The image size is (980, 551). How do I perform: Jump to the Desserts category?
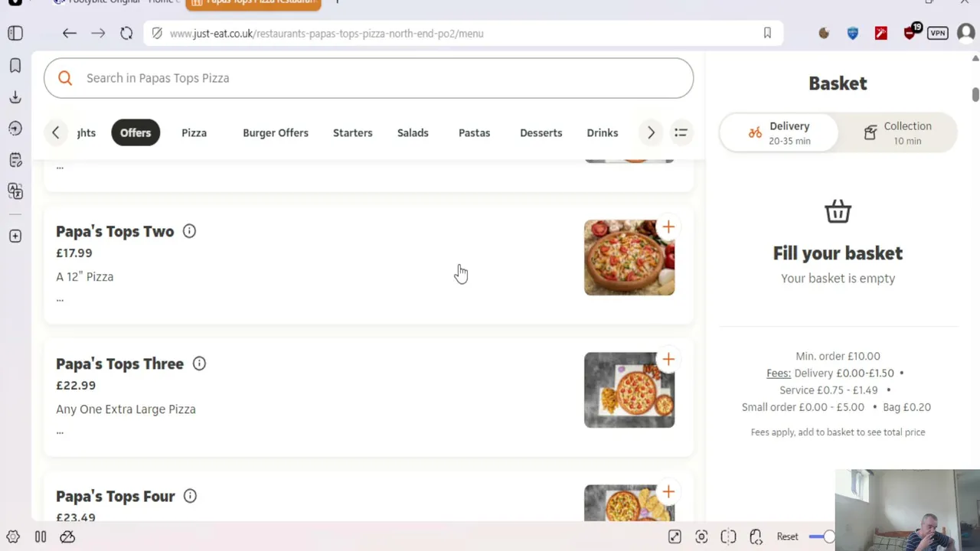coord(541,132)
